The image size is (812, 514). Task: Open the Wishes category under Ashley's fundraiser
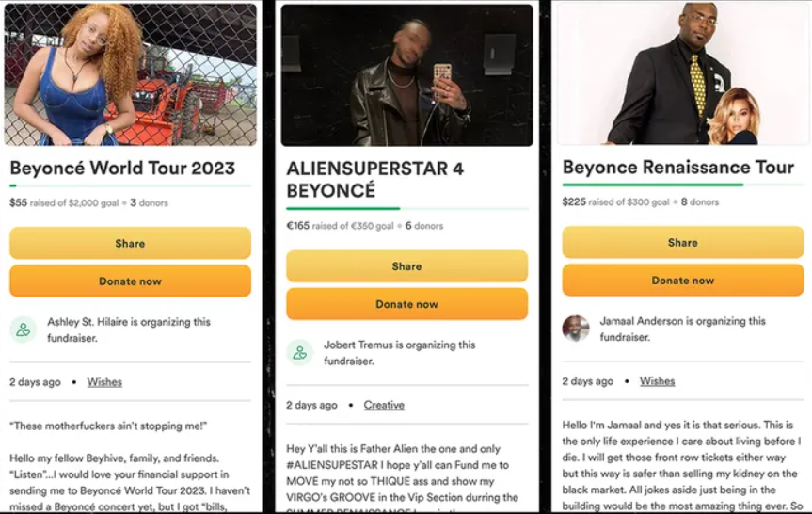click(x=104, y=382)
